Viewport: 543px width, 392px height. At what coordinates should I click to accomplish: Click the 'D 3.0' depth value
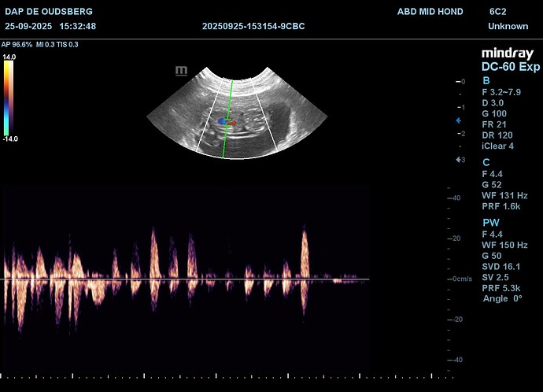(x=493, y=103)
